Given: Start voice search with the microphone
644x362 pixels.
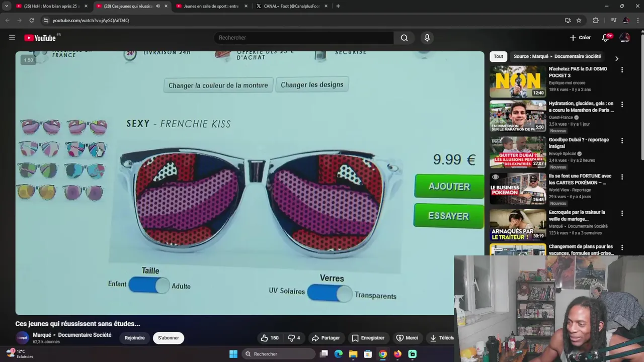Looking at the screenshot, I should [x=427, y=38].
